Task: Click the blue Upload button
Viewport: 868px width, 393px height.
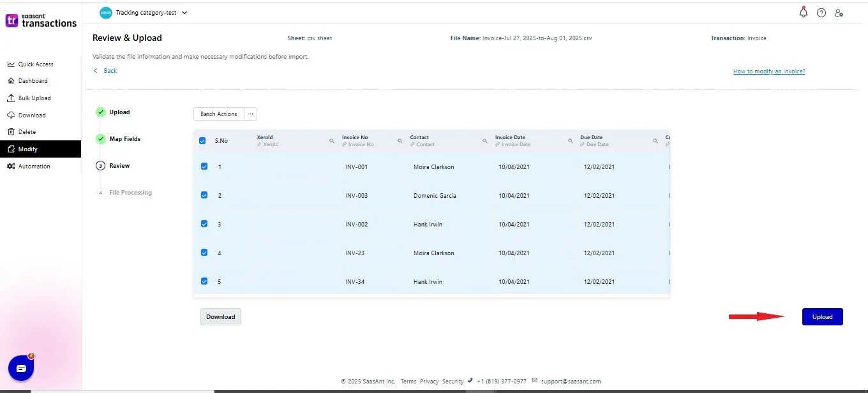Action: [822, 316]
